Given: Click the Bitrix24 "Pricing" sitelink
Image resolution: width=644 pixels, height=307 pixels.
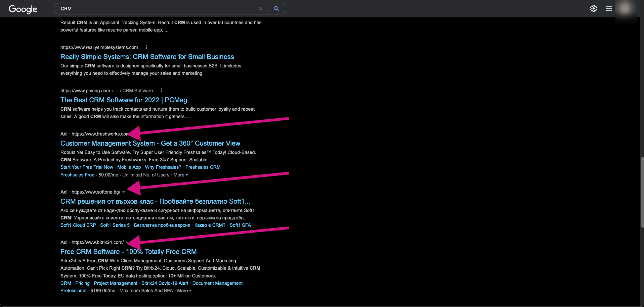Looking at the screenshot, I should click(x=82, y=283).
